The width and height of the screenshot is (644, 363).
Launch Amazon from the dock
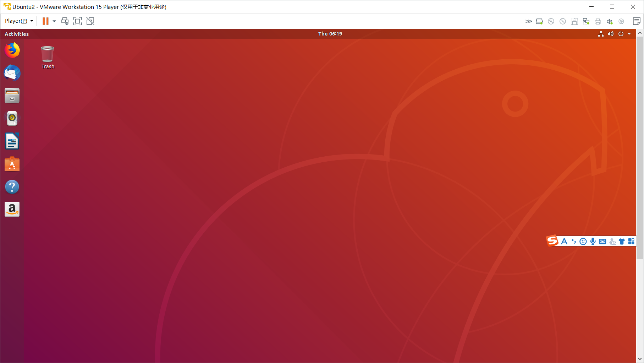tap(12, 209)
